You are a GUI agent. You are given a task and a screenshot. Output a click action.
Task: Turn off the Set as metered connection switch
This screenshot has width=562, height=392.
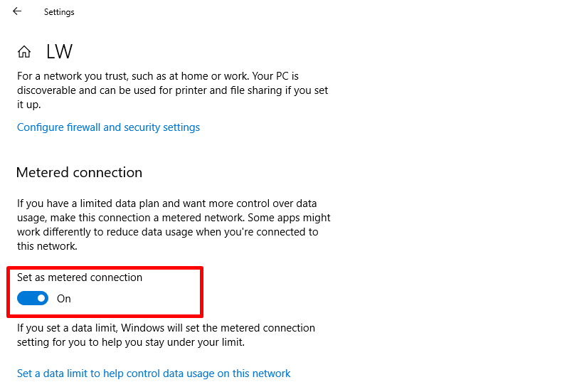tap(33, 298)
